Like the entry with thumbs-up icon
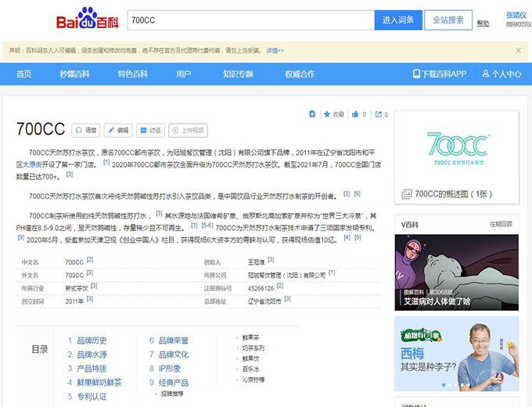This screenshot has width=532, height=407. point(358,114)
